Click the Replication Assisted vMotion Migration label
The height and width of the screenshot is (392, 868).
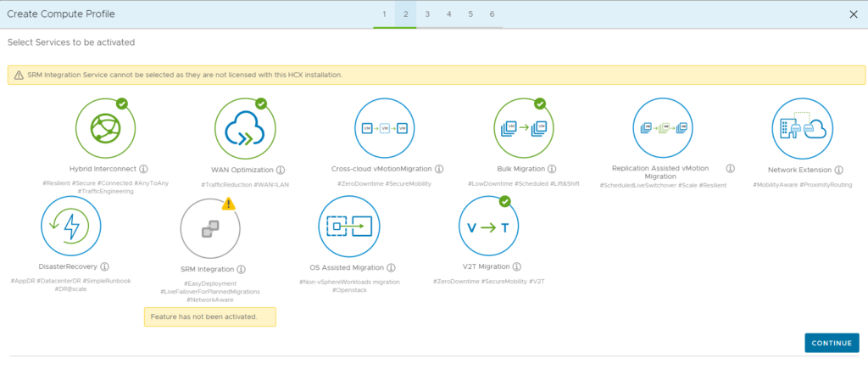click(660, 172)
